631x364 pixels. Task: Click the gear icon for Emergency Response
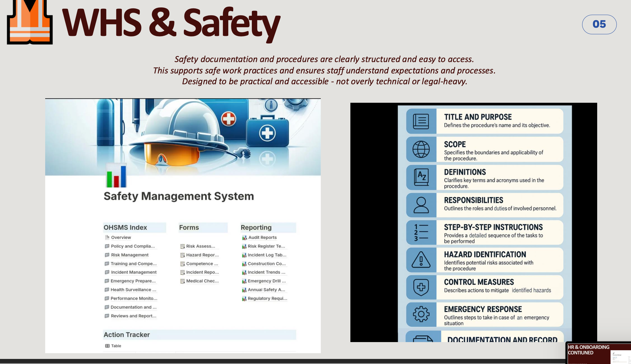421,314
